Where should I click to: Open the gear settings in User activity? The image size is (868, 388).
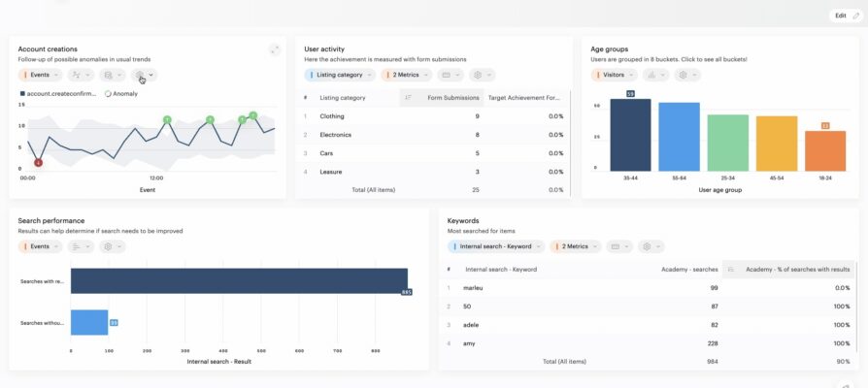(482, 75)
